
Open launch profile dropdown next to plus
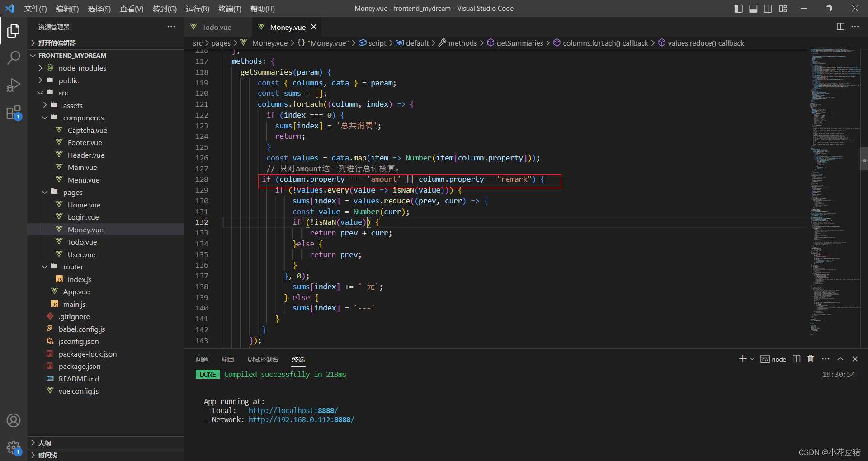point(752,359)
